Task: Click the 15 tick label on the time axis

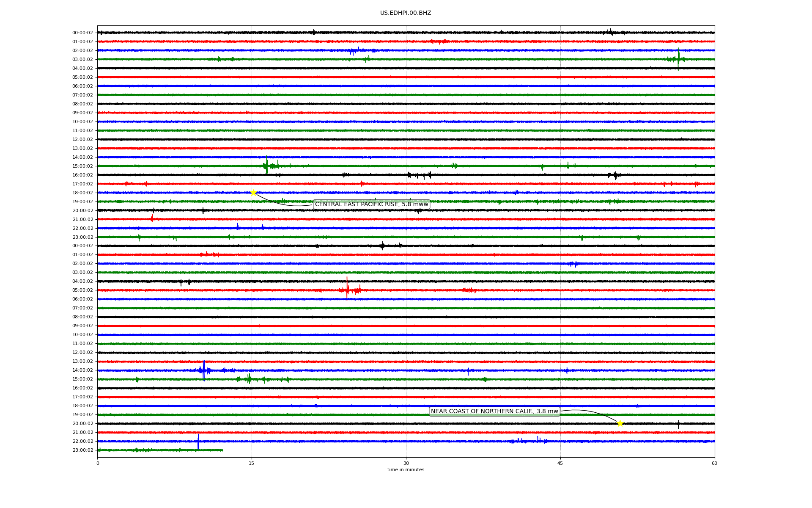Action: pos(252,463)
